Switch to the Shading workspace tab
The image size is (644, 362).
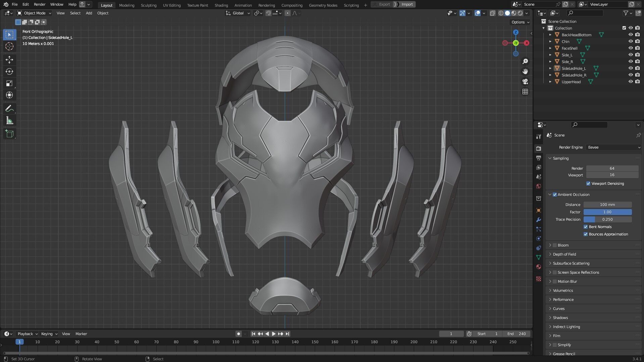(x=221, y=5)
